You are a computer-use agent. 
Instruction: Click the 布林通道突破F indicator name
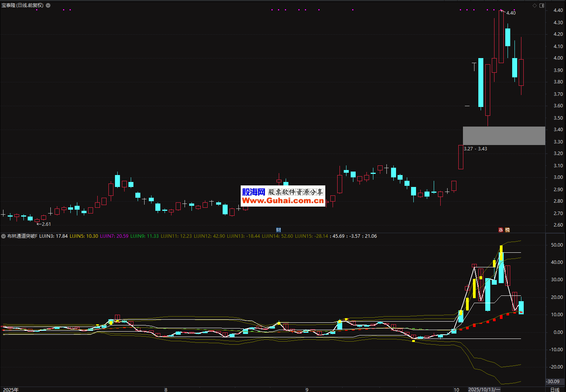click(x=22, y=236)
